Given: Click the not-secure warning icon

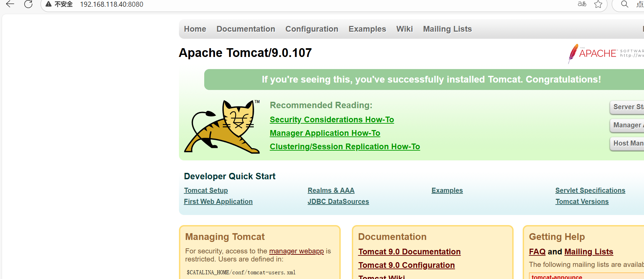Looking at the screenshot, I should [49, 4].
